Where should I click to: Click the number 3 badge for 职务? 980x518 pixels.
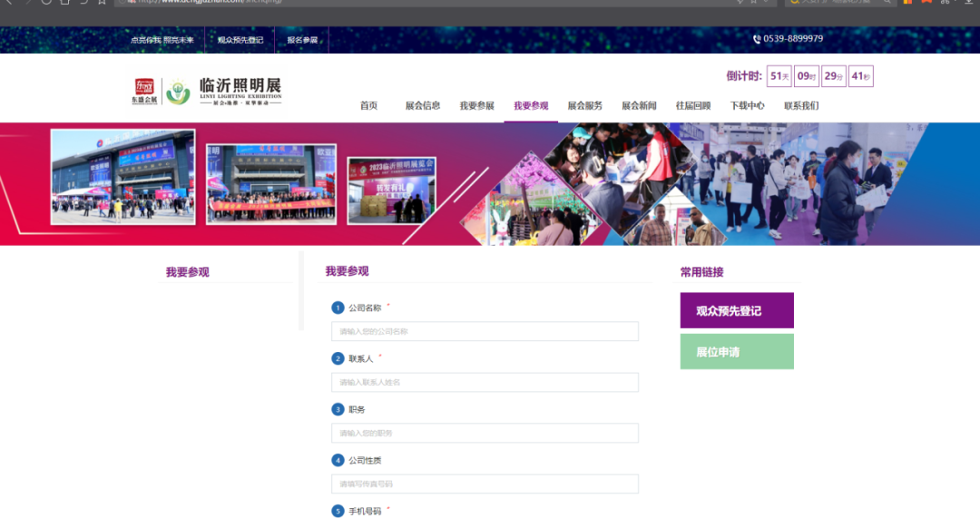(x=338, y=409)
